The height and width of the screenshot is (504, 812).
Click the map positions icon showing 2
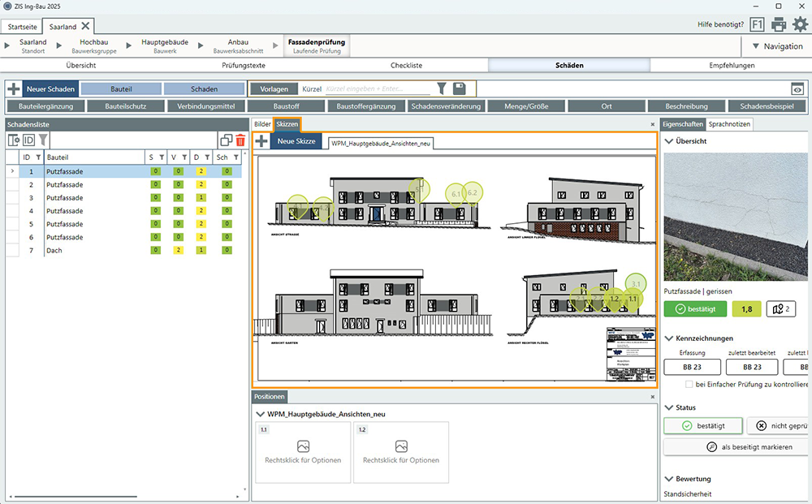781,308
